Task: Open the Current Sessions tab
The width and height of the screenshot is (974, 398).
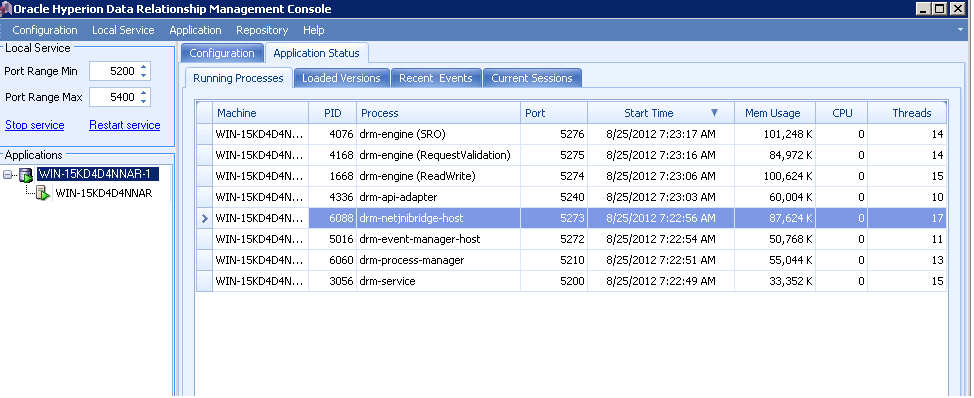Action: coord(532,78)
